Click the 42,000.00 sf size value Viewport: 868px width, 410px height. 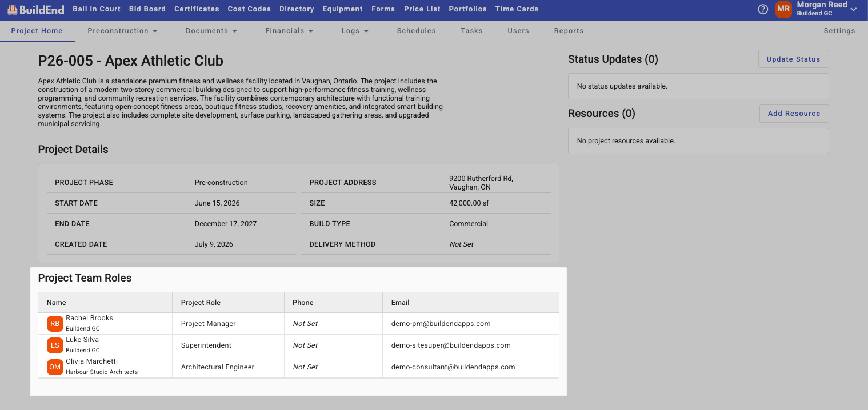point(469,203)
